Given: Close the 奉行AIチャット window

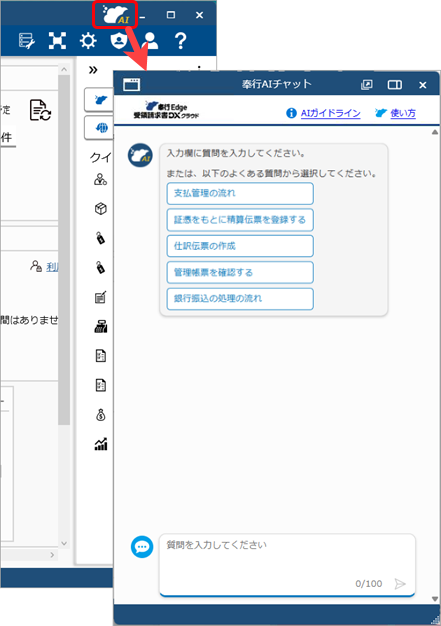Looking at the screenshot, I should [x=423, y=85].
